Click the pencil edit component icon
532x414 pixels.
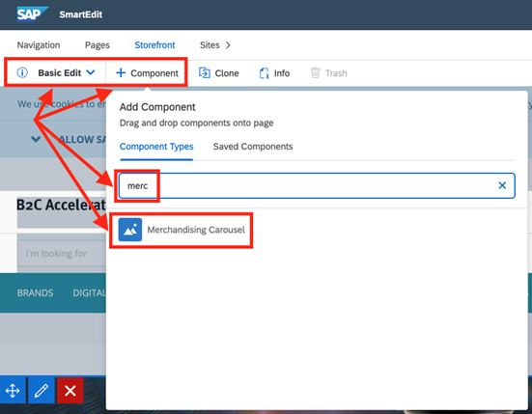point(42,391)
